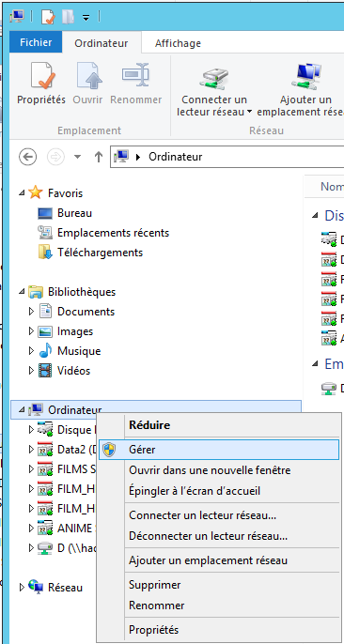Switch to the Affichage tab
The width and height of the screenshot is (344, 644).
click(178, 43)
